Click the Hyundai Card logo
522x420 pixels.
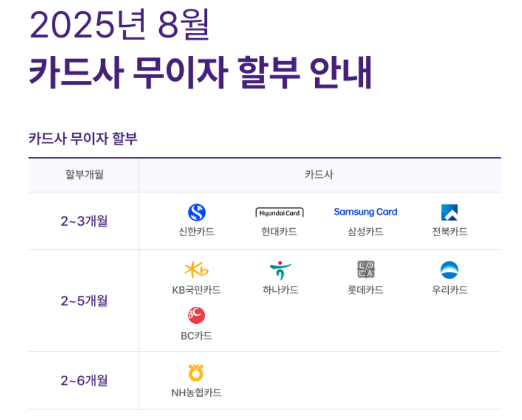click(x=280, y=213)
